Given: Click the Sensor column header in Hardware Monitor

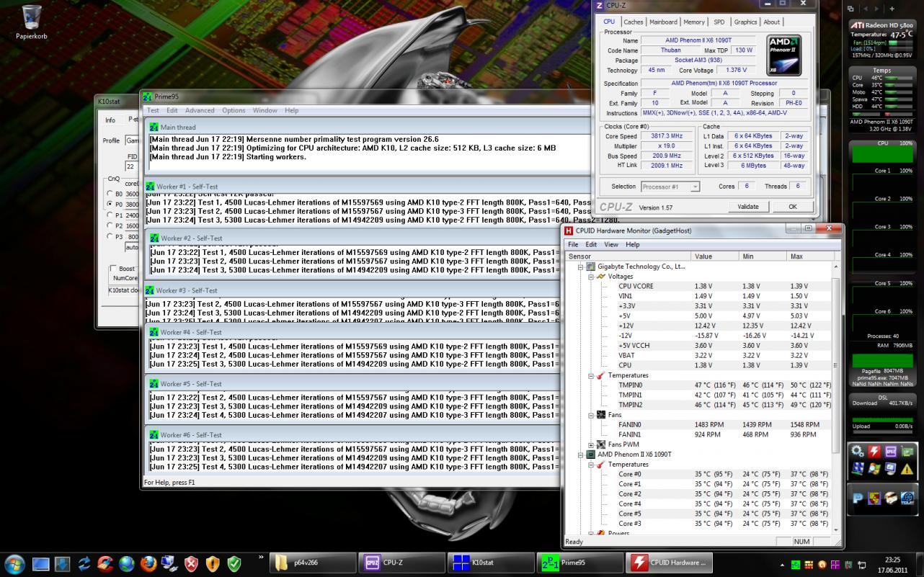Looking at the screenshot, I should click(x=628, y=256).
